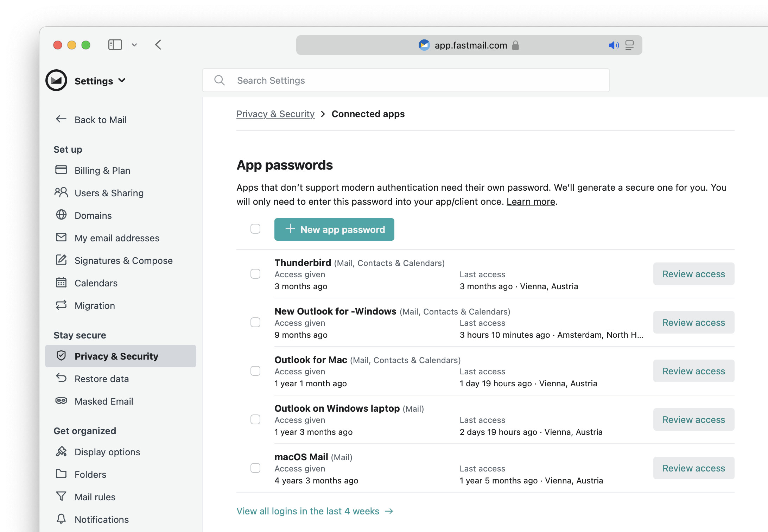Open Calendars settings page

[121, 283]
